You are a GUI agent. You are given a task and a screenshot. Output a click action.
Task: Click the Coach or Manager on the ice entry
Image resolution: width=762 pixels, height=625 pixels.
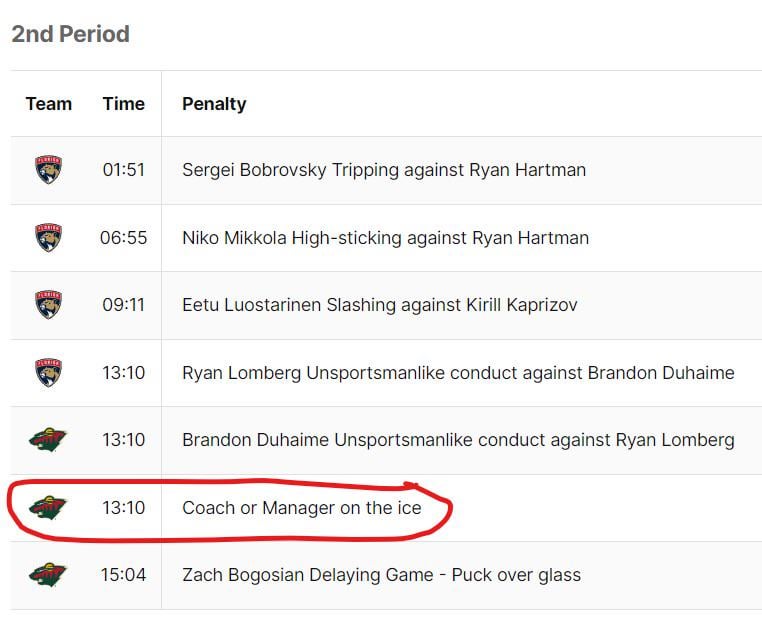(x=302, y=508)
